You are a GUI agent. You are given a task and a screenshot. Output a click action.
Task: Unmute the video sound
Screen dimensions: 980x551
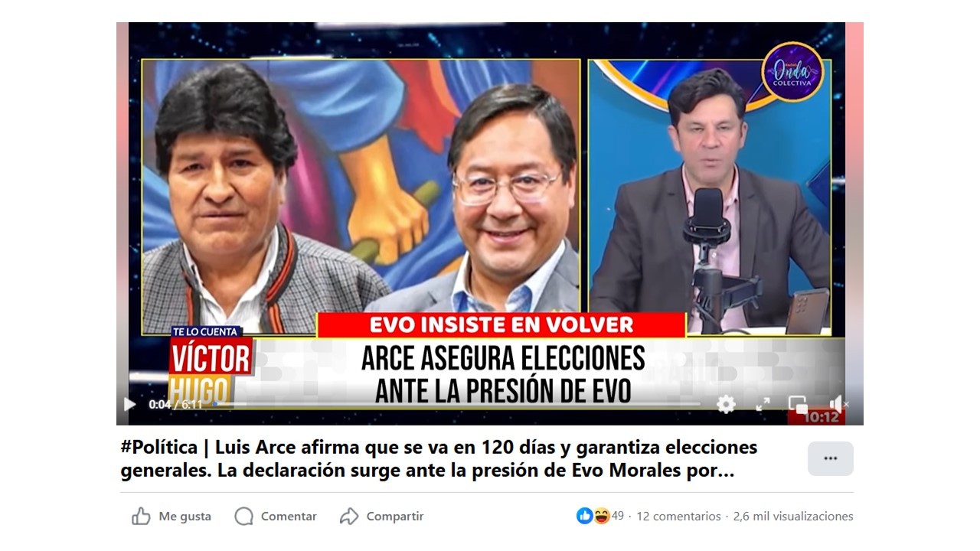point(838,404)
